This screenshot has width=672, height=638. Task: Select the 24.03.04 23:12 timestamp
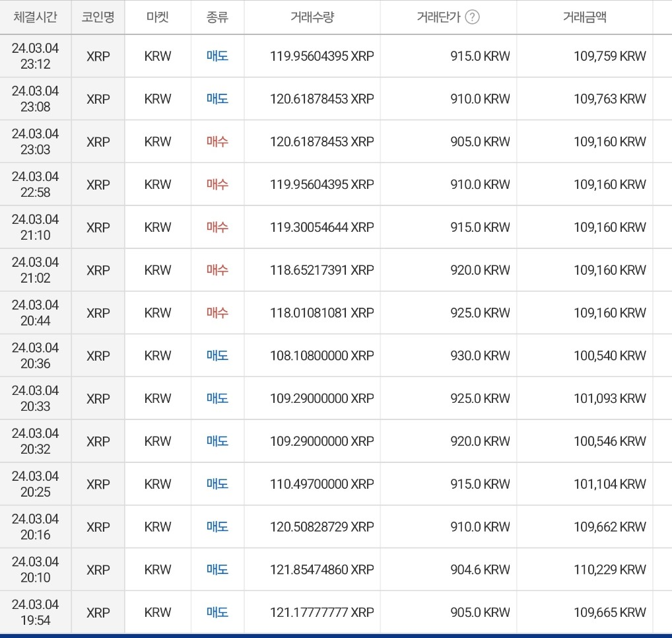[35, 55]
